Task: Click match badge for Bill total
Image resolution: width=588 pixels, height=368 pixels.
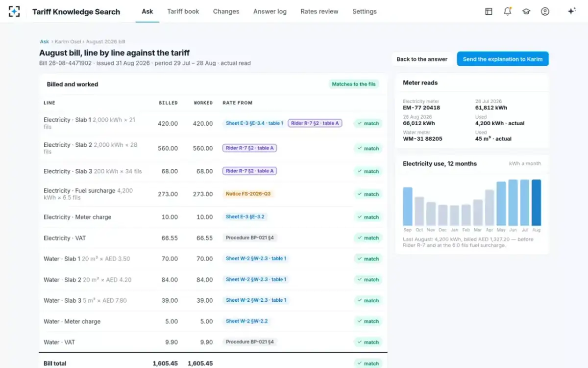Action: pos(368,364)
